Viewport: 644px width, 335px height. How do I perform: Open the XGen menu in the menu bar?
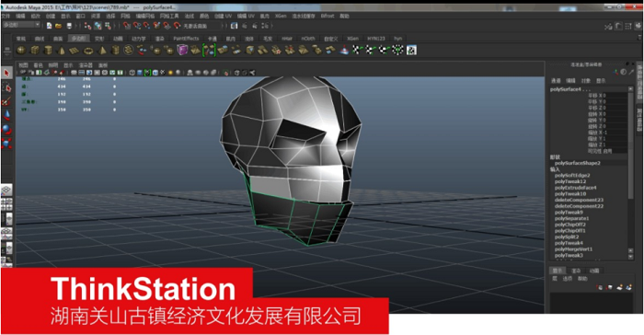281,16
